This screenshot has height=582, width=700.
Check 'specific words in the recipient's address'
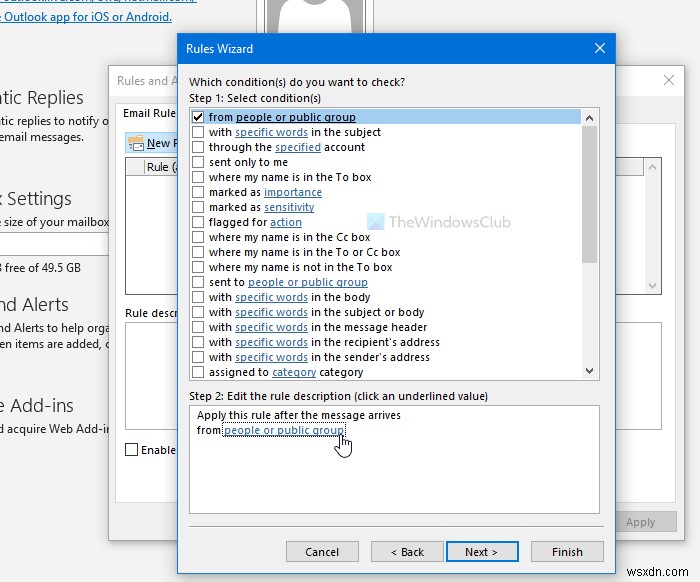pos(198,342)
